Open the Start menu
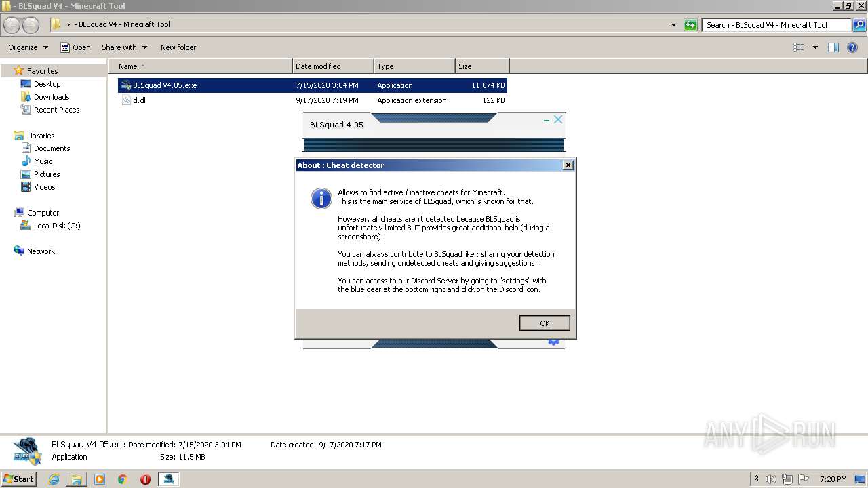868x488 pixels. coord(19,479)
